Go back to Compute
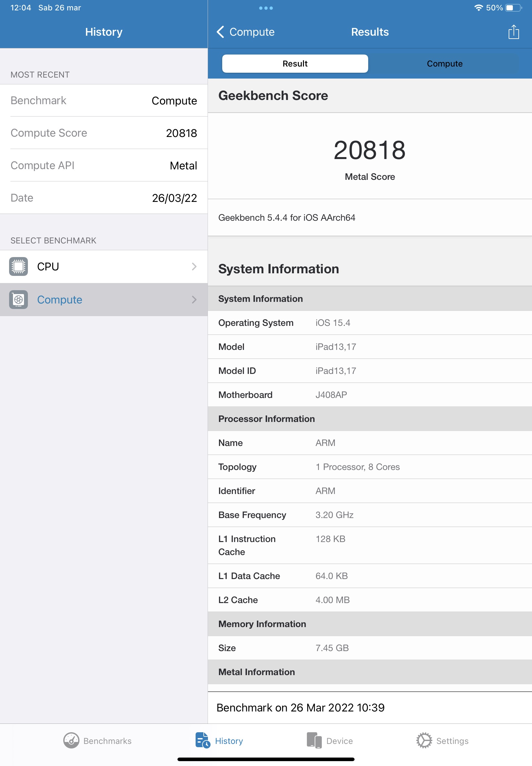The height and width of the screenshot is (766, 532). pos(252,32)
